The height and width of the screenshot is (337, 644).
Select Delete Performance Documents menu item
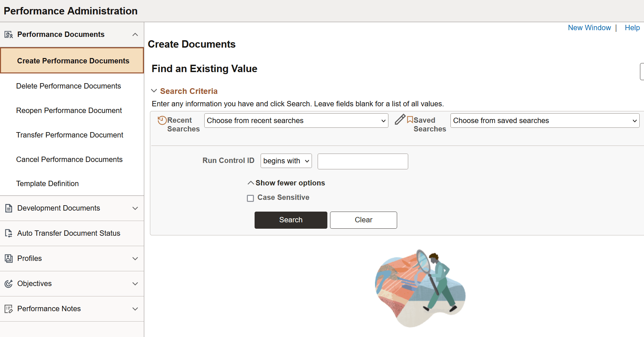68,86
